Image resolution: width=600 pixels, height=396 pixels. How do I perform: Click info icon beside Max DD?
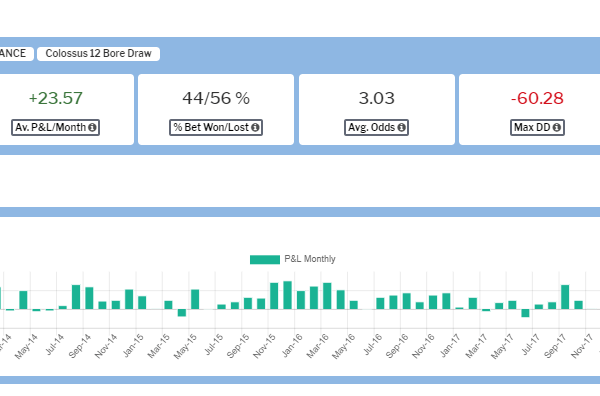click(557, 127)
